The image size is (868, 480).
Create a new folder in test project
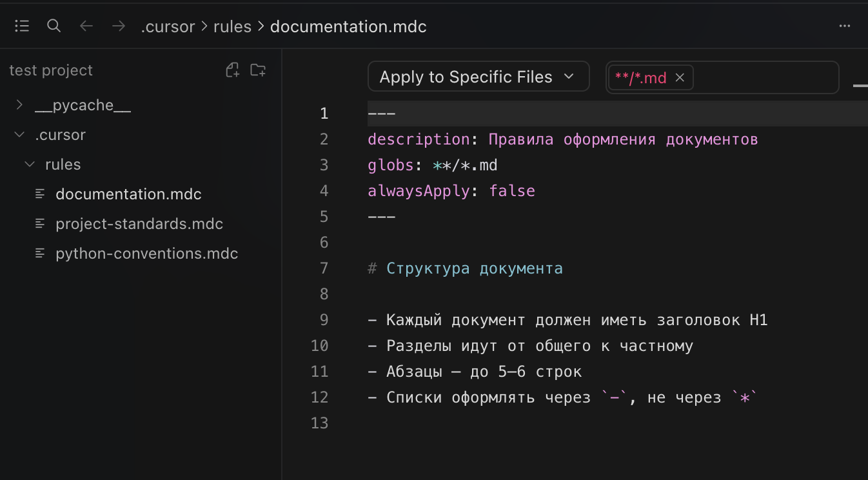click(258, 70)
